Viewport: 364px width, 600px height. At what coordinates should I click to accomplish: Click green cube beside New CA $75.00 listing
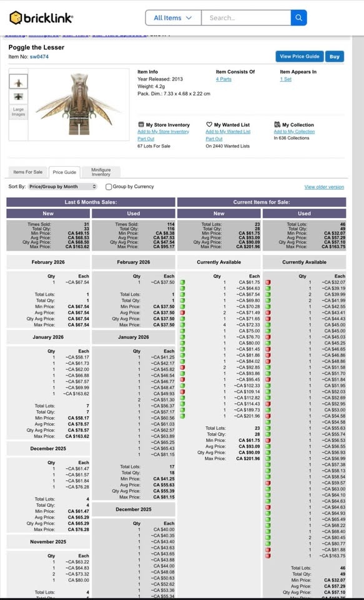pos(182,331)
